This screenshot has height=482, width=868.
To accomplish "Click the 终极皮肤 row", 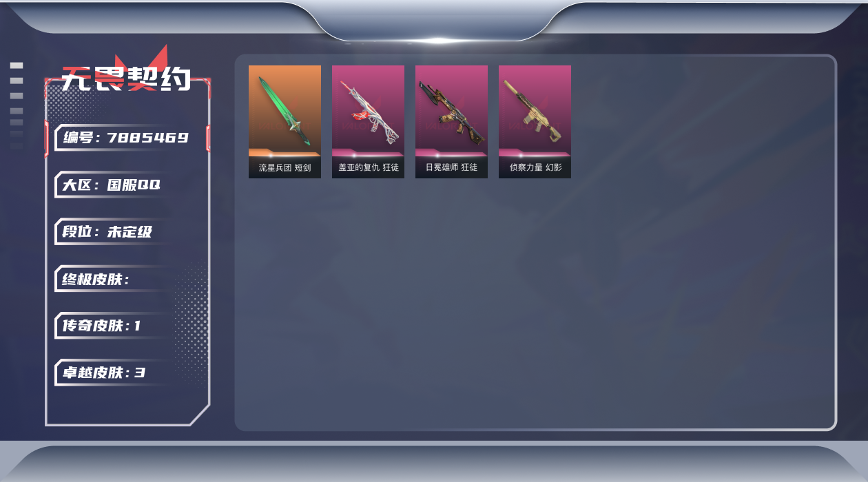I will 114,279.
